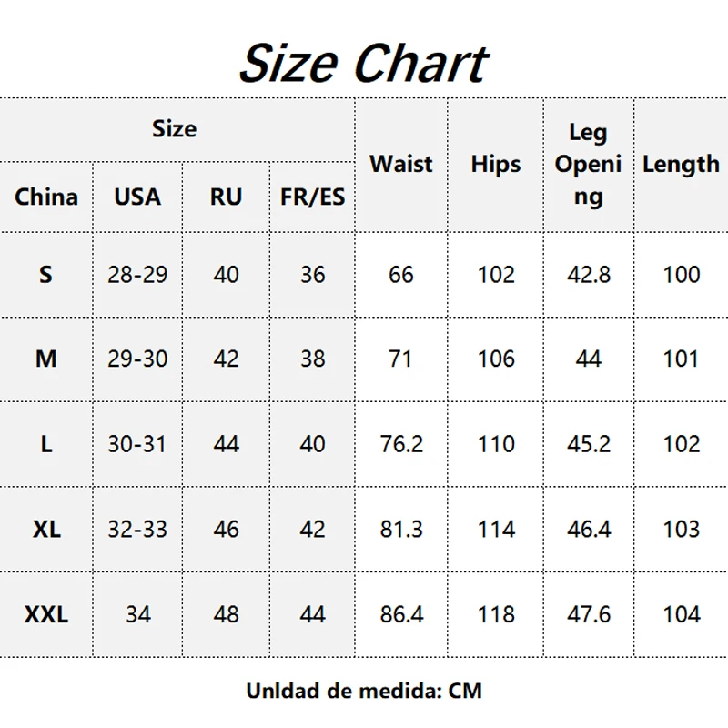Viewport: 728px width, 728px height.
Task: Click the 76.2 waist value
Action: (x=401, y=444)
